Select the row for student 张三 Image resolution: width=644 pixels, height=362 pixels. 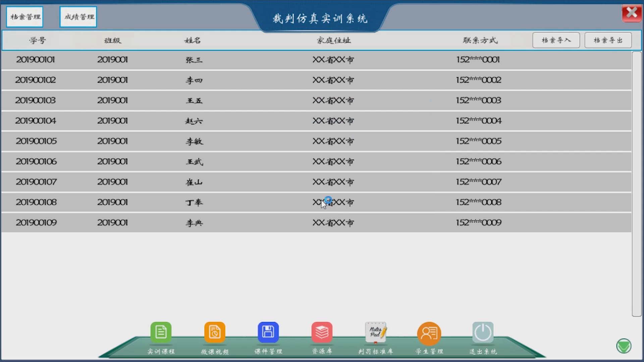click(x=194, y=60)
